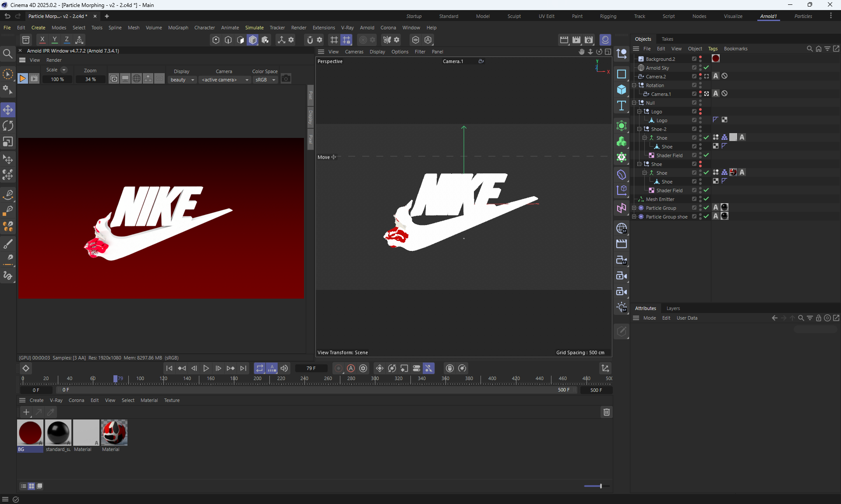Viewport: 841px width, 504px height.
Task: Toggle autokeying record button
Action: tap(350, 368)
